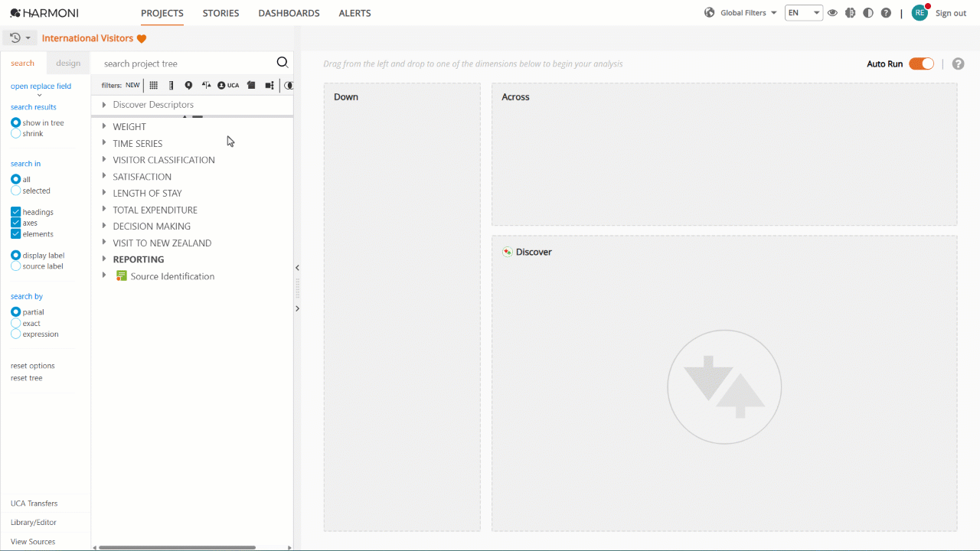Click the Sign out link
Image resolution: width=980 pixels, height=551 pixels.
pyautogui.click(x=951, y=13)
